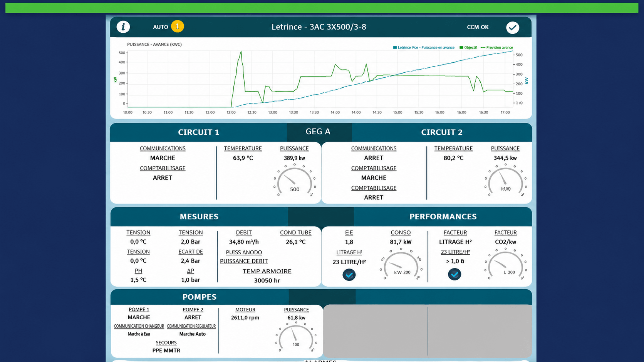Click Circuit 1 puissance gauge showing 500

[x=295, y=180]
